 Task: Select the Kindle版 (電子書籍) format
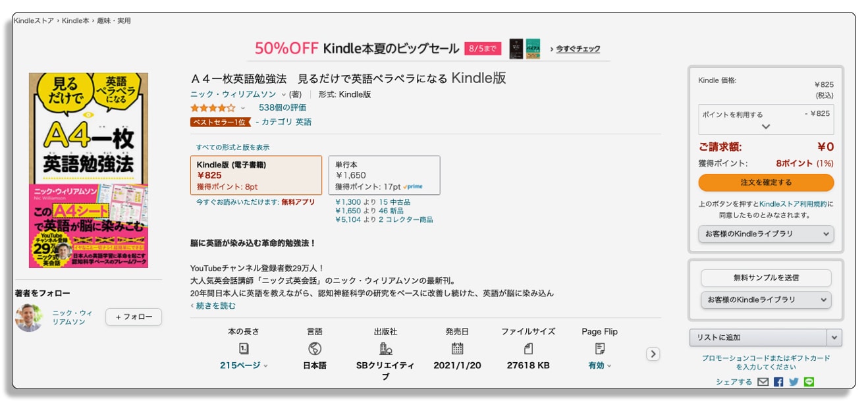(x=256, y=175)
